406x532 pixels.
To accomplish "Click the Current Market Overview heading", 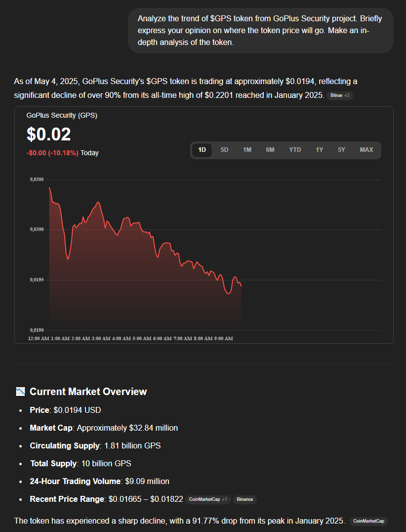I will [88, 392].
